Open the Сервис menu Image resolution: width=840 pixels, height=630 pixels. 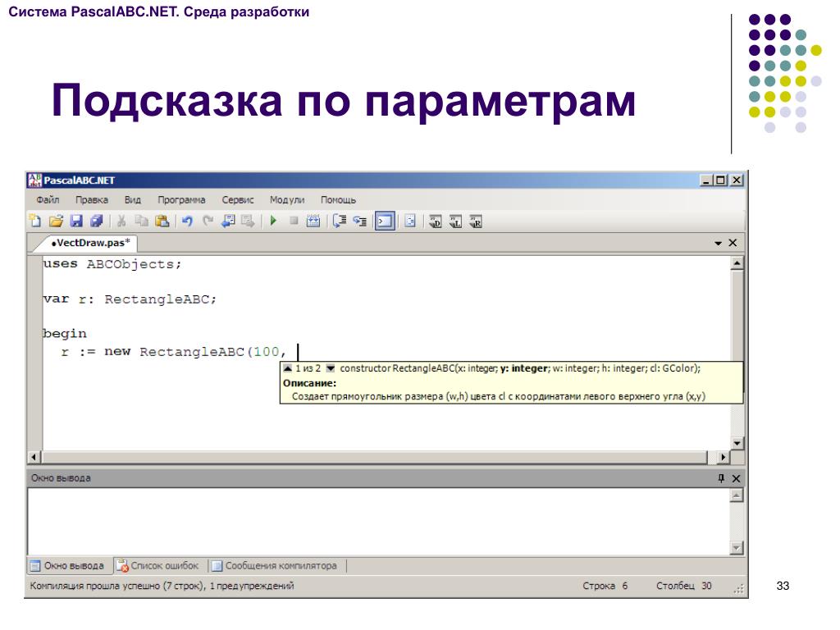[x=238, y=200]
